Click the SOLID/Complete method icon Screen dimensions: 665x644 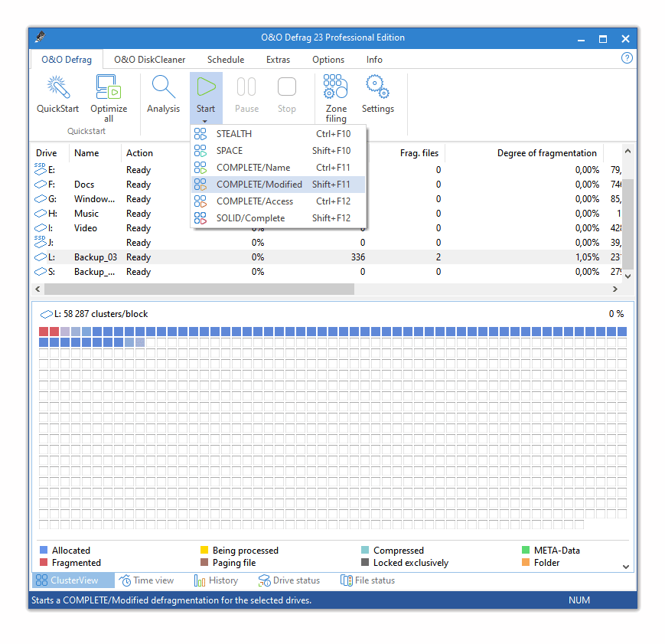click(x=200, y=218)
